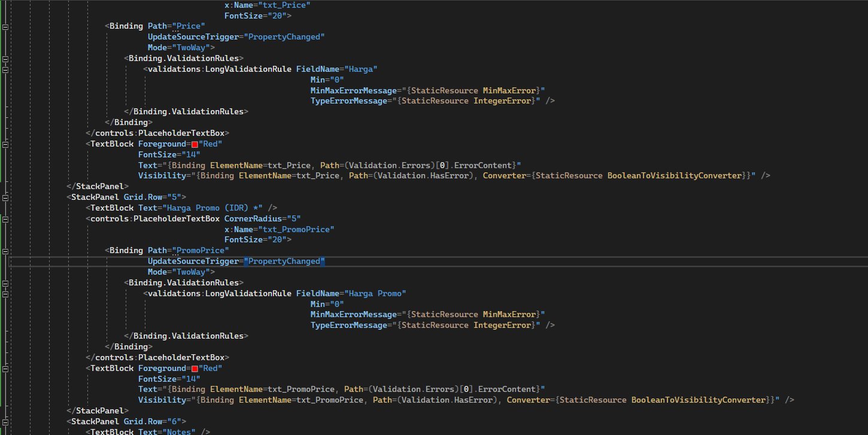Collapse the PromoPrice Binding fold region

4,251
